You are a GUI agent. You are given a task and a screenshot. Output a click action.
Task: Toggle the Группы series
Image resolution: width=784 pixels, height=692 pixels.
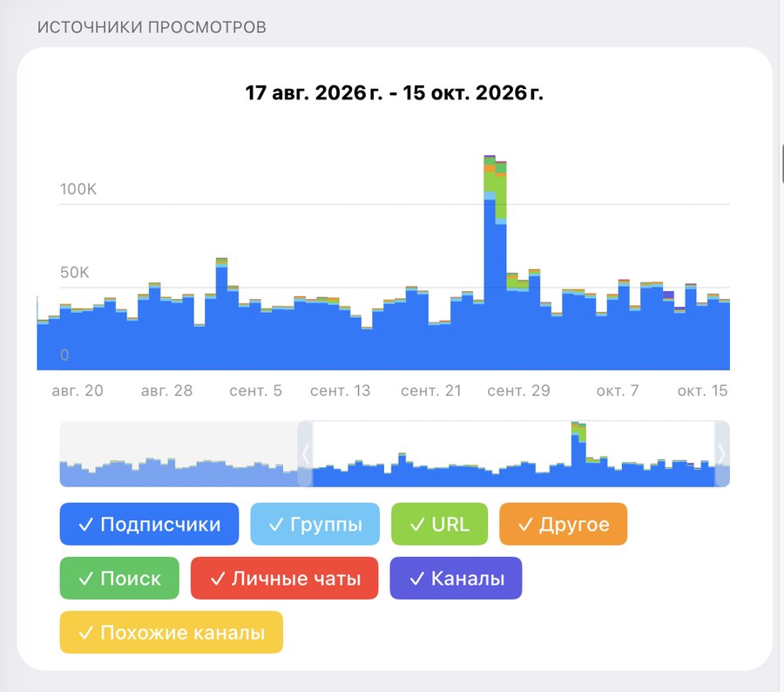[315, 524]
